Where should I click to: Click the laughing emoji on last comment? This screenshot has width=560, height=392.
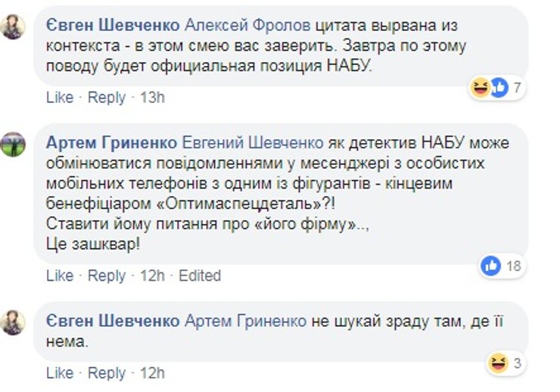pos(498,363)
